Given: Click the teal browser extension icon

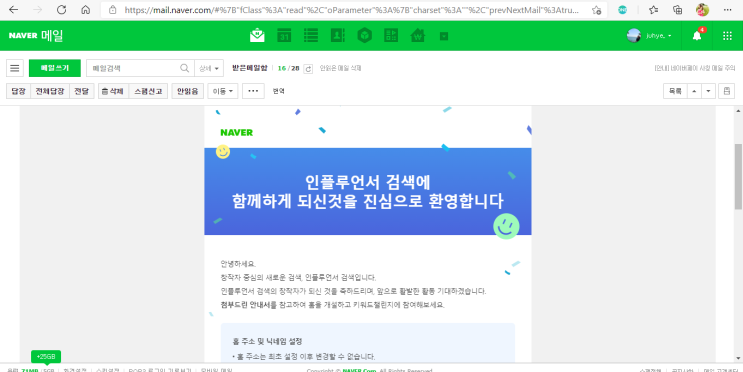Looking at the screenshot, I should pyautogui.click(x=622, y=10).
